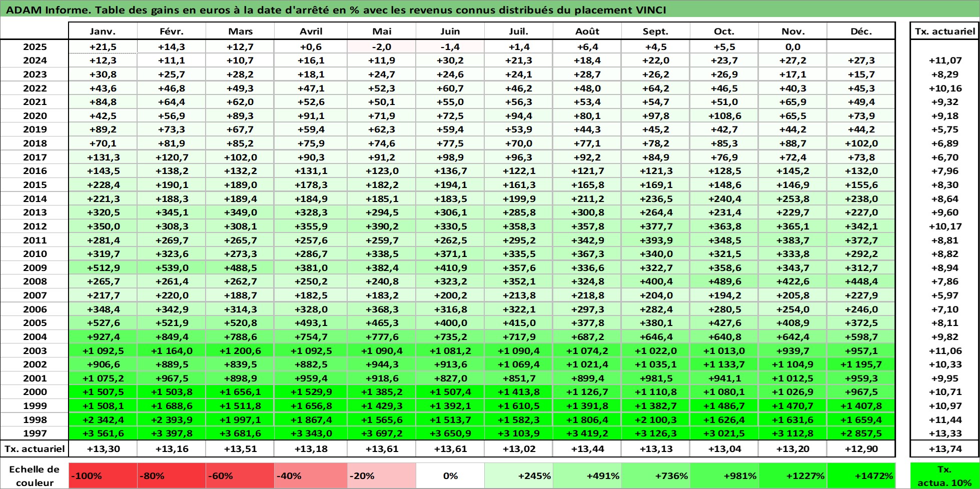Select the 2002 Déc. cell '+1 195,7'

click(x=861, y=364)
